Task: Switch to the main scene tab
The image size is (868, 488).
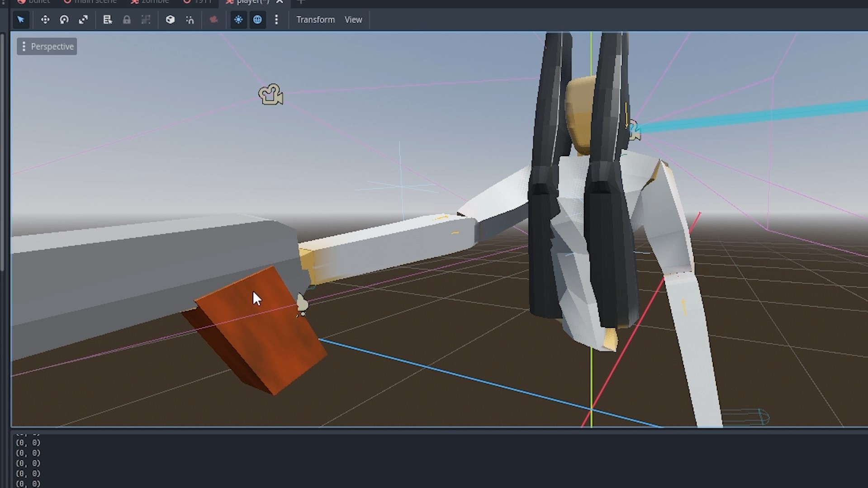Action: click(90, 2)
